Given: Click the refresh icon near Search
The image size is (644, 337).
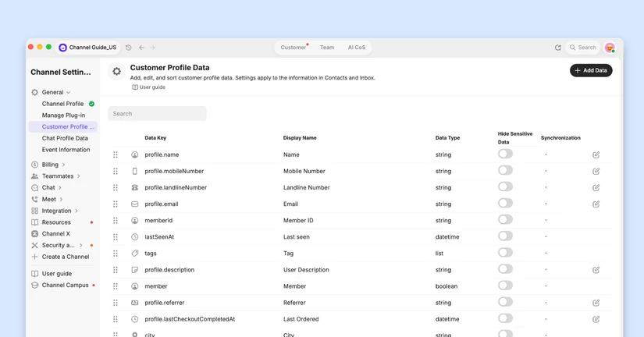Looking at the screenshot, I should [558, 48].
